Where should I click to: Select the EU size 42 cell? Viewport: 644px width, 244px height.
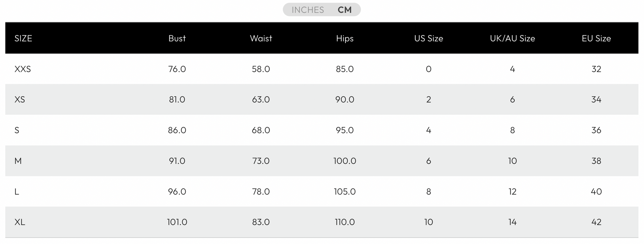[x=596, y=222]
